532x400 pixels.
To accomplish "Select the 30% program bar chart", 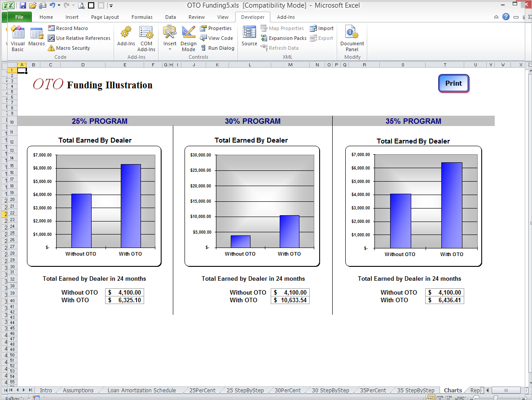I will coord(252,206).
